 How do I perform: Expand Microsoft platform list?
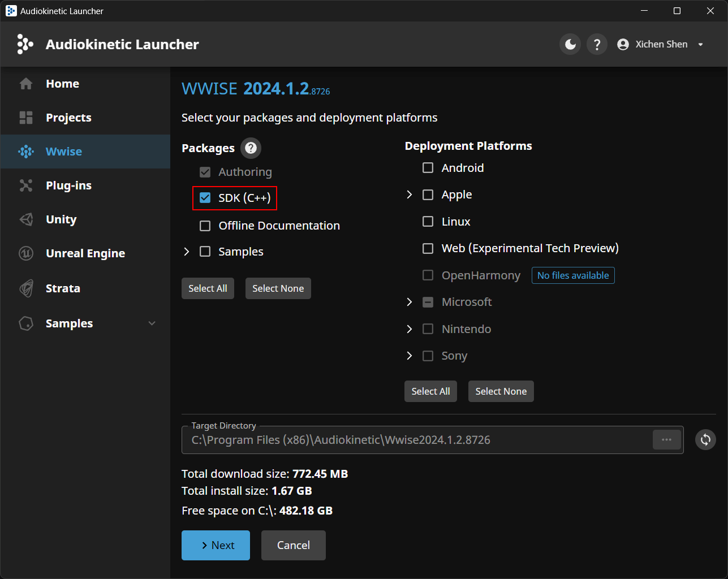pyautogui.click(x=410, y=302)
